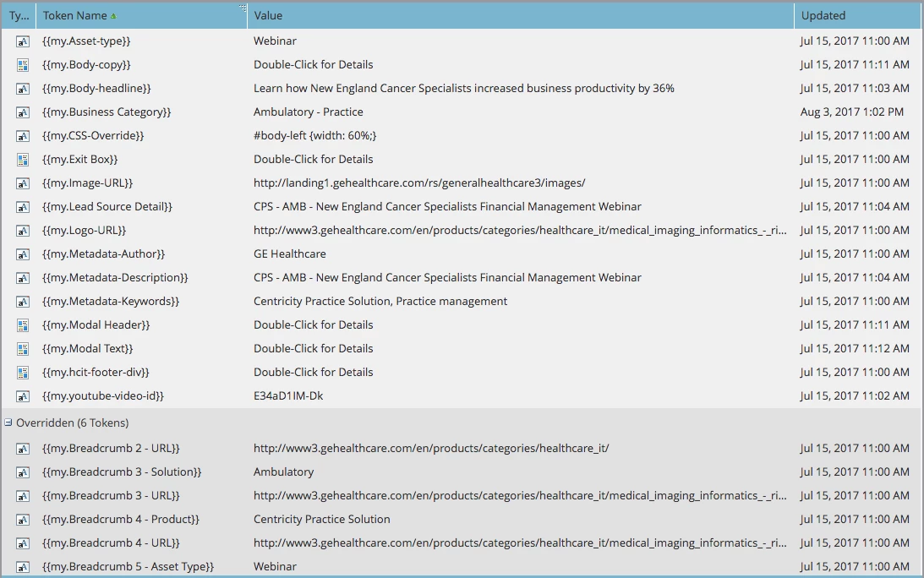924x578 pixels.
Task: Sort by the Type column header
Action: pyautogui.click(x=19, y=15)
